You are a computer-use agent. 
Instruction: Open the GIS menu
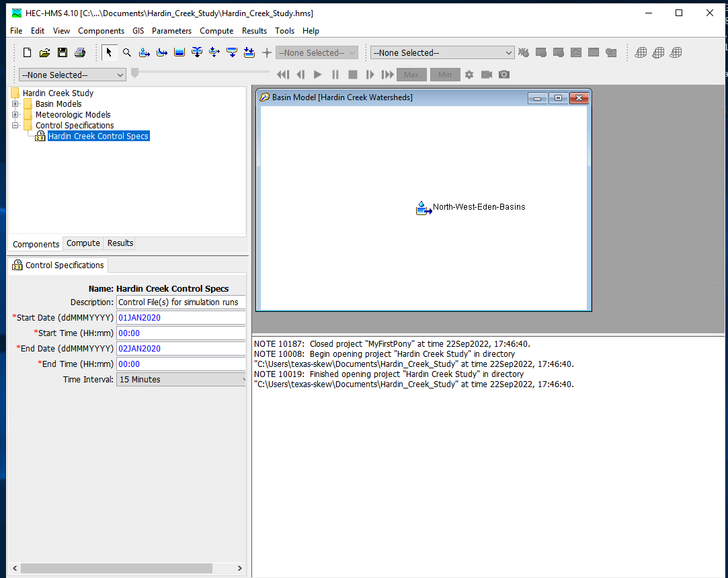pyautogui.click(x=138, y=31)
